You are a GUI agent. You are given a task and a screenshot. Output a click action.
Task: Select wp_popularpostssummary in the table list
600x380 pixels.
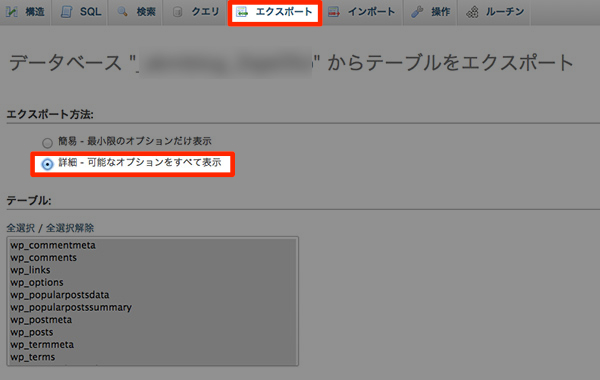152,307
